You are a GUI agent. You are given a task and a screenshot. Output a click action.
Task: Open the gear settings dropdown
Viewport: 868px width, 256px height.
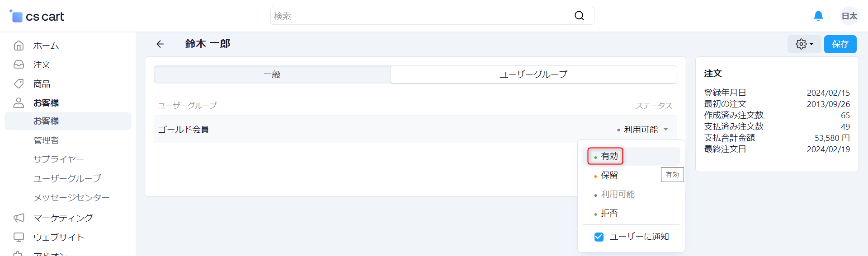click(x=804, y=44)
